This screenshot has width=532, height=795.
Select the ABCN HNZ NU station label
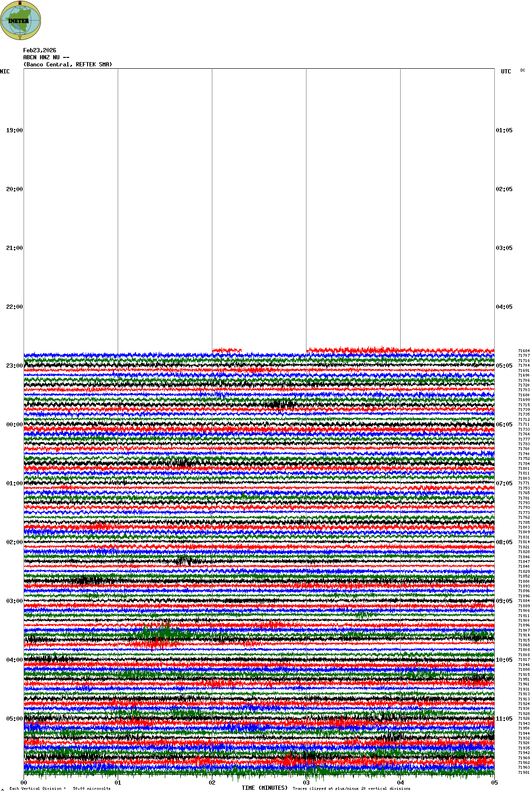click(x=46, y=57)
